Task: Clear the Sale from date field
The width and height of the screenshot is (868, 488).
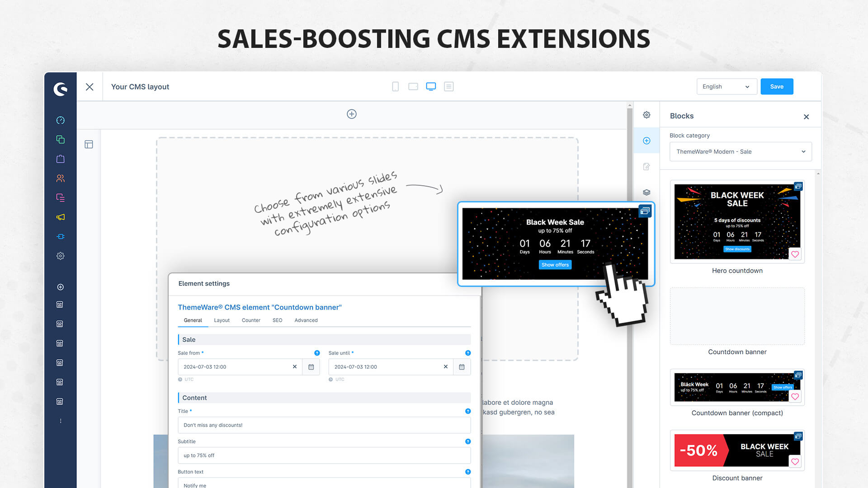Action: pos(294,366)
